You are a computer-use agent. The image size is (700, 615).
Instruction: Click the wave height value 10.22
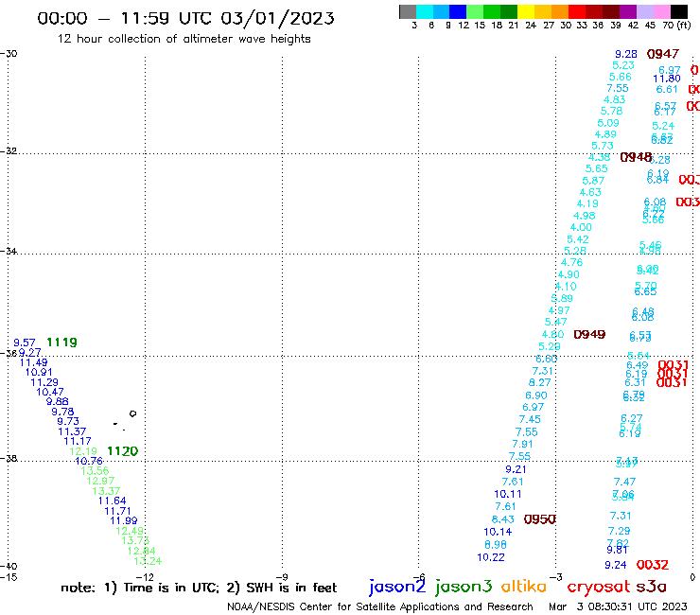pos(491,557)
